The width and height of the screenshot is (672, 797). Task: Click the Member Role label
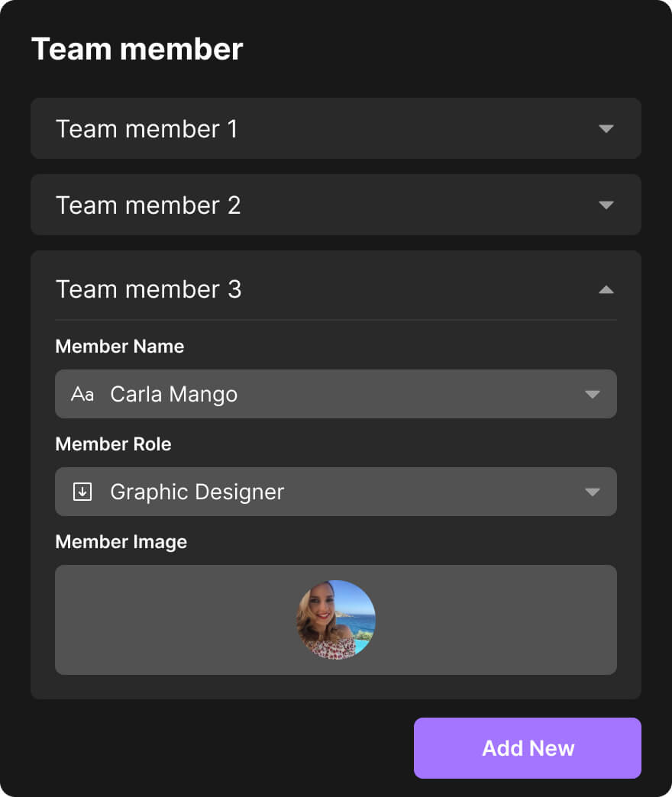click(x=113, y=444)
